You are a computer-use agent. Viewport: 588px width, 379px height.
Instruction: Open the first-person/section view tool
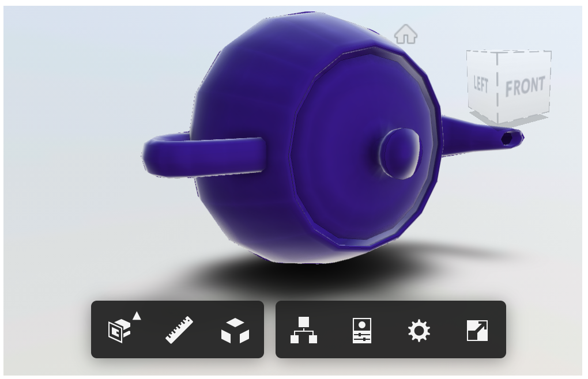120,330
